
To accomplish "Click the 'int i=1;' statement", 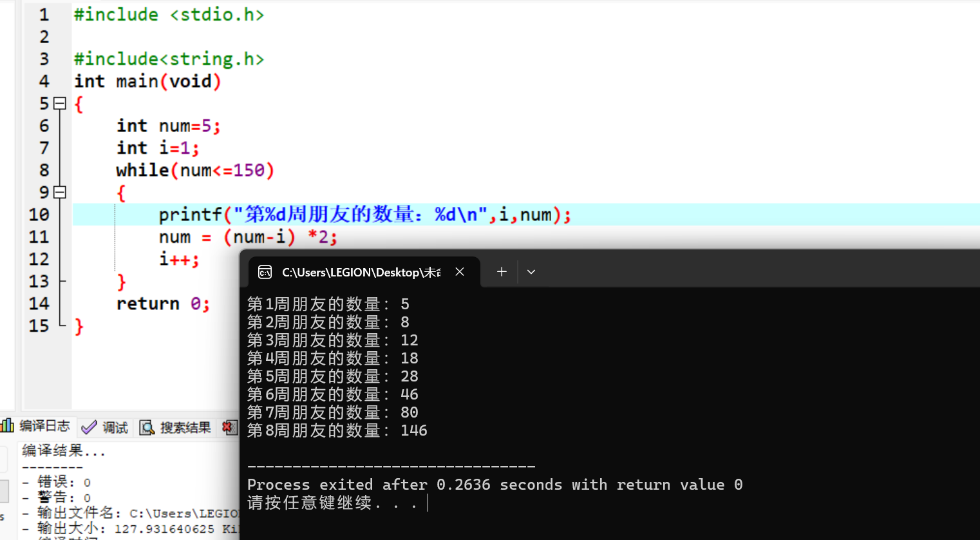I will pos(158,148).
